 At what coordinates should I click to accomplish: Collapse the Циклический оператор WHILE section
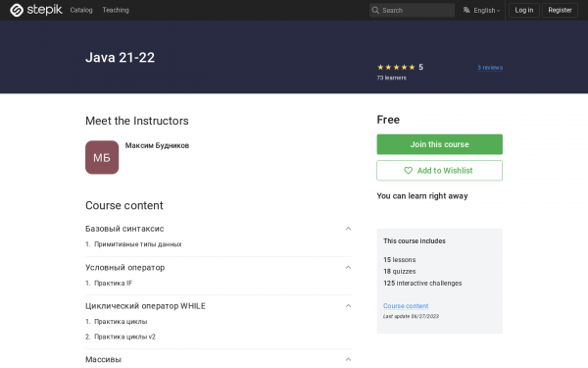coord(348,306)
